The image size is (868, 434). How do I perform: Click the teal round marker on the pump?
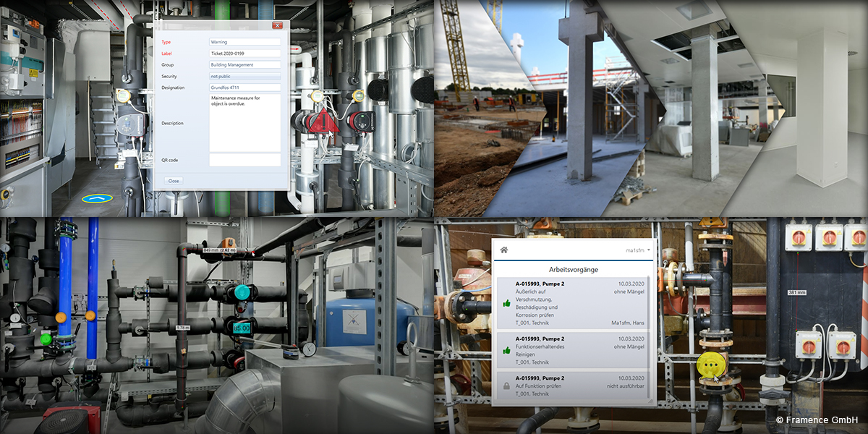(x=242, y=292)
